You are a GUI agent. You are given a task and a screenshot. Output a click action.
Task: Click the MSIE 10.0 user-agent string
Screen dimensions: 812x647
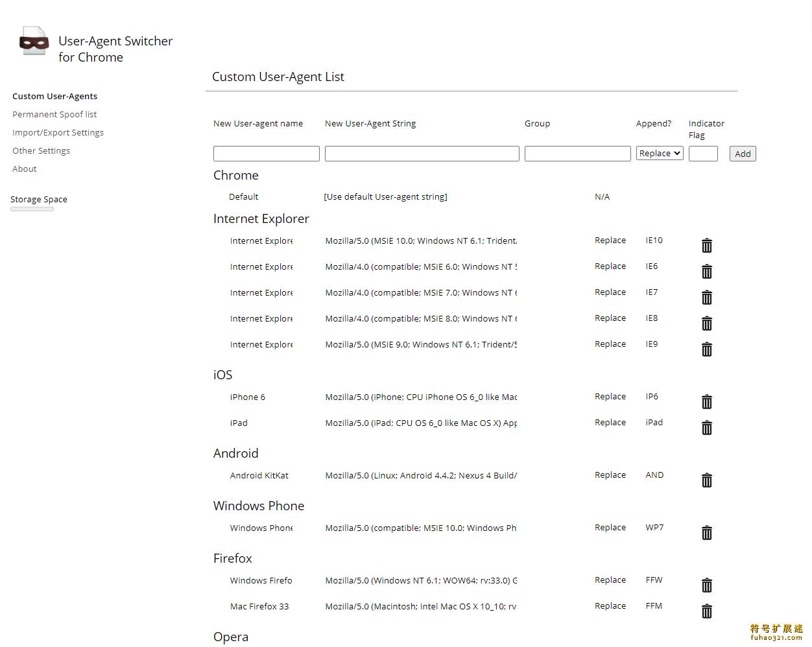pyautogui.click(x=421, y=241)
